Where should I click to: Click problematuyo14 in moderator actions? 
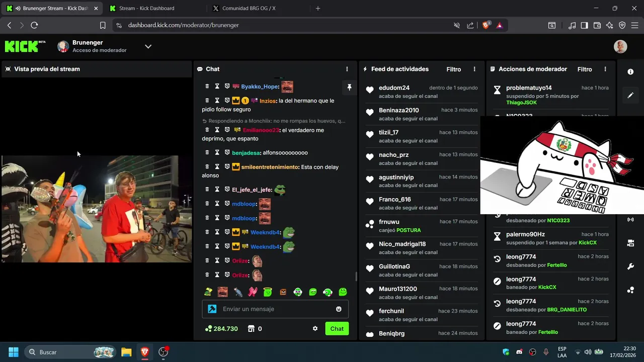[529, 88]
